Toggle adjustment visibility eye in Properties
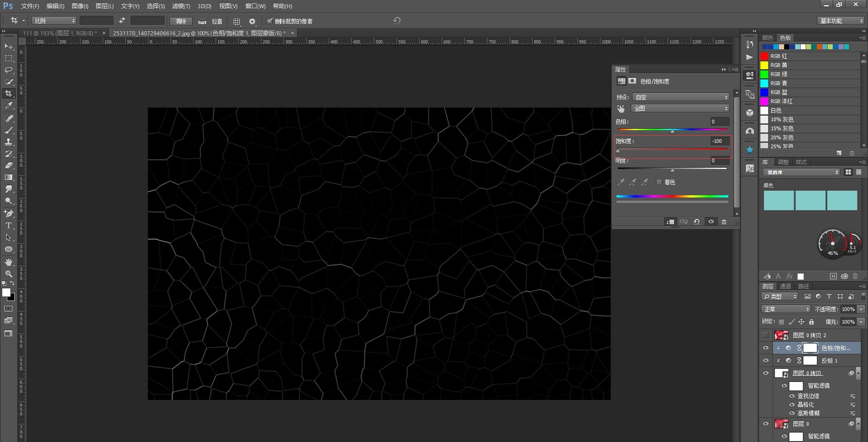The width and height of the screenshot is (868, 442). [x=711, y=221]
